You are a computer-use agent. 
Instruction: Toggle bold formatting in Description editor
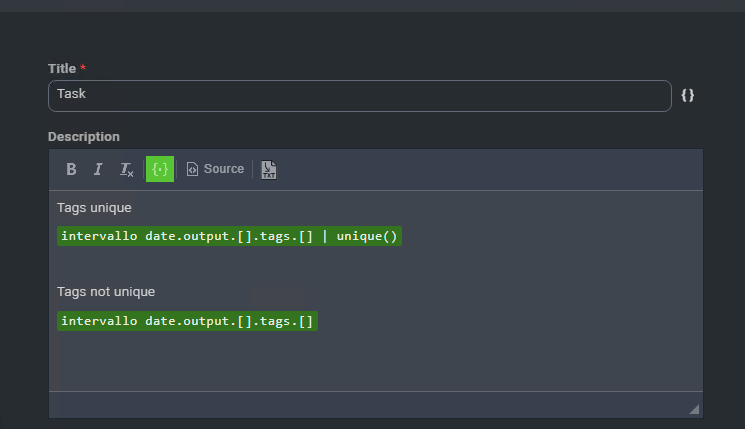pos(71,170)
